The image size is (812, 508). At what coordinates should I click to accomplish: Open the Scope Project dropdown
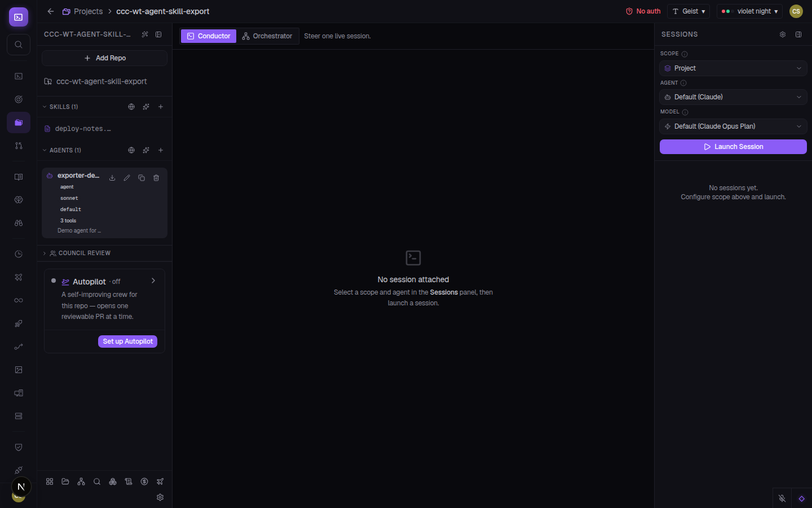[x=733, y=68]
